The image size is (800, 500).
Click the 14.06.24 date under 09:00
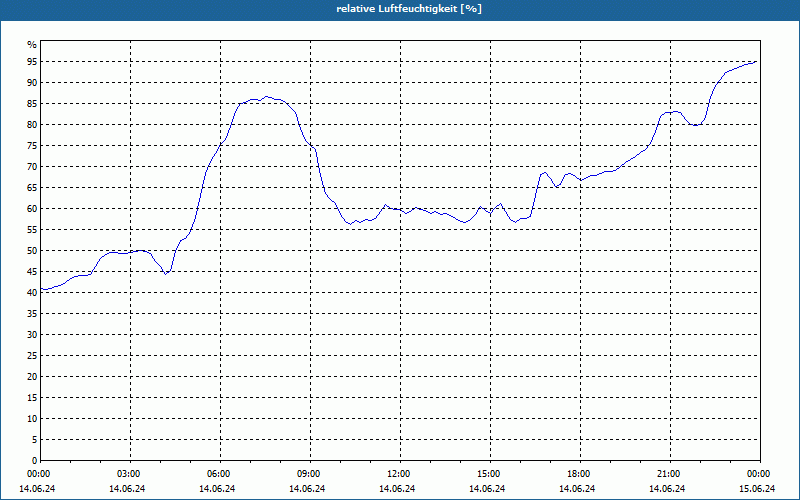click(x=307, y=489)
